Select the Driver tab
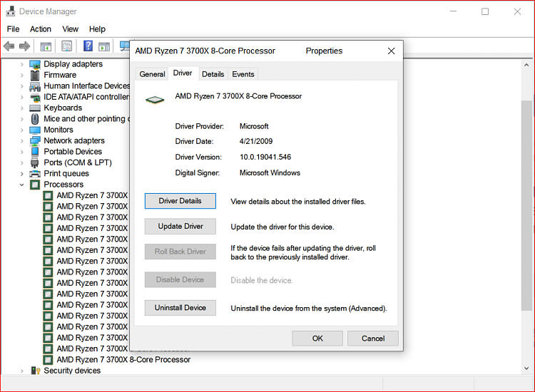 click(183, 73)
